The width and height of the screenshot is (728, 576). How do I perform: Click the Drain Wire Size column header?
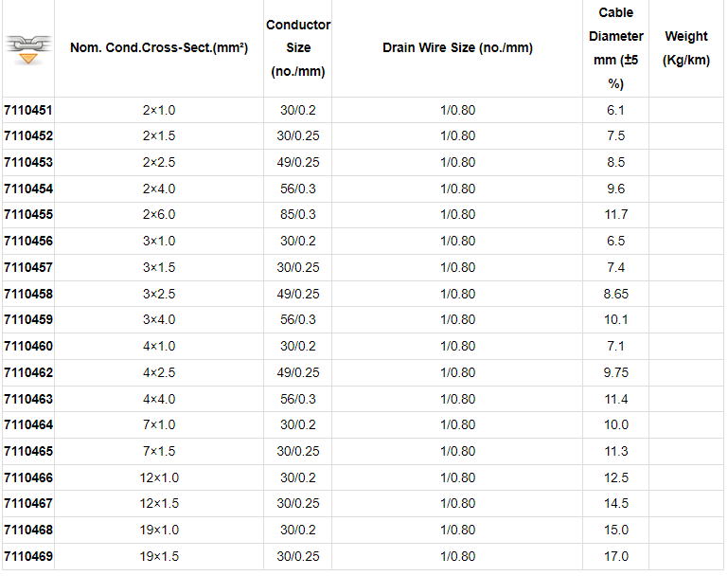coord(457,47)
